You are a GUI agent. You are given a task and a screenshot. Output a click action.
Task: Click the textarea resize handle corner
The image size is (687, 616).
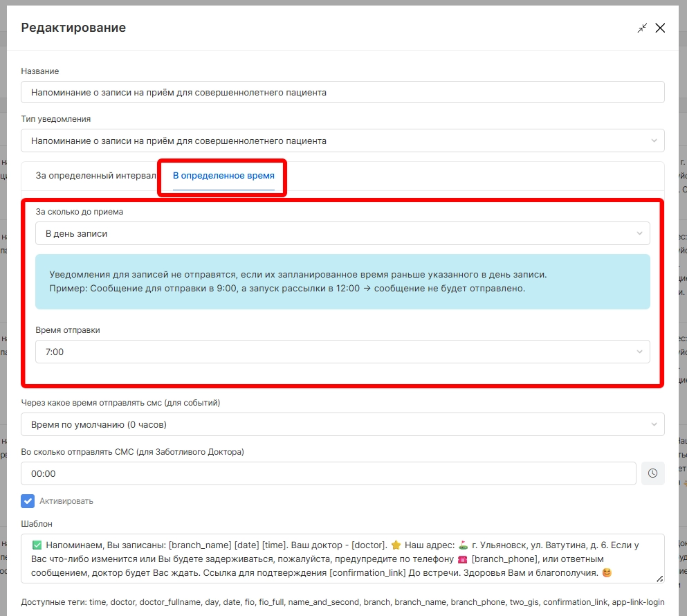[x=660, y=579]
